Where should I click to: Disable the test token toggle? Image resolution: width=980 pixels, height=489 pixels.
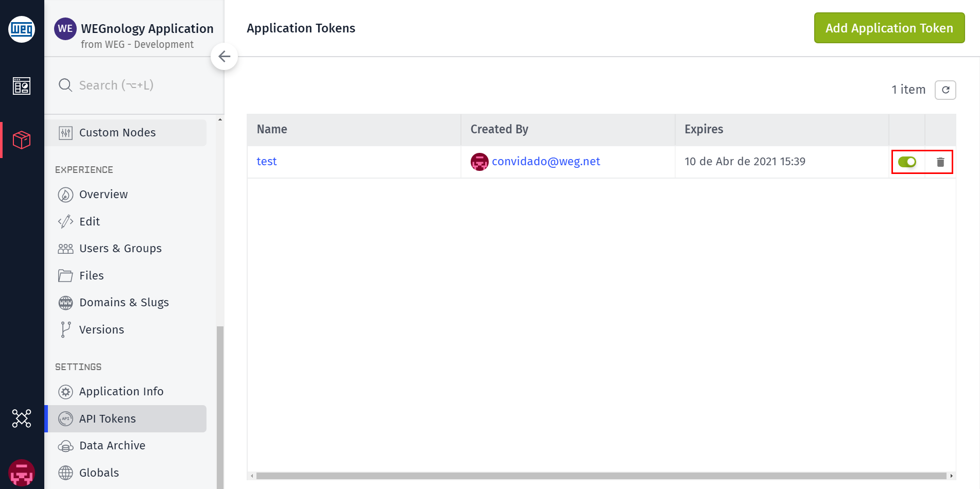point(907,162)
